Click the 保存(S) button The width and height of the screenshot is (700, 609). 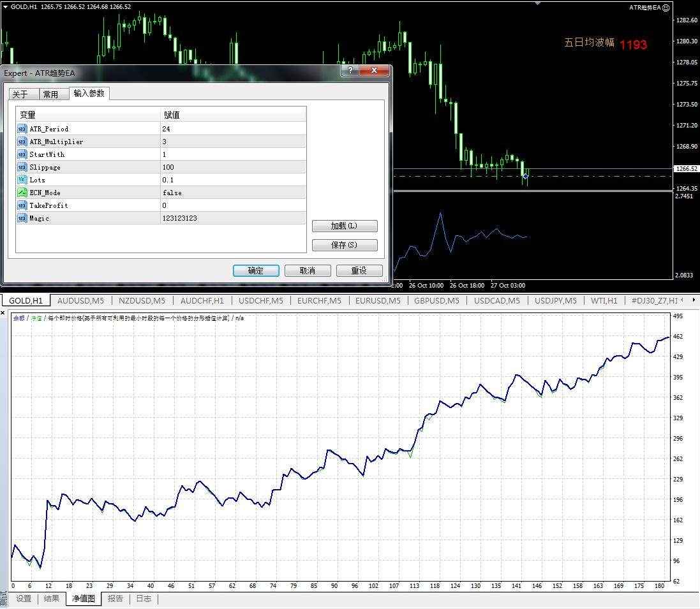tap(345, 245)
